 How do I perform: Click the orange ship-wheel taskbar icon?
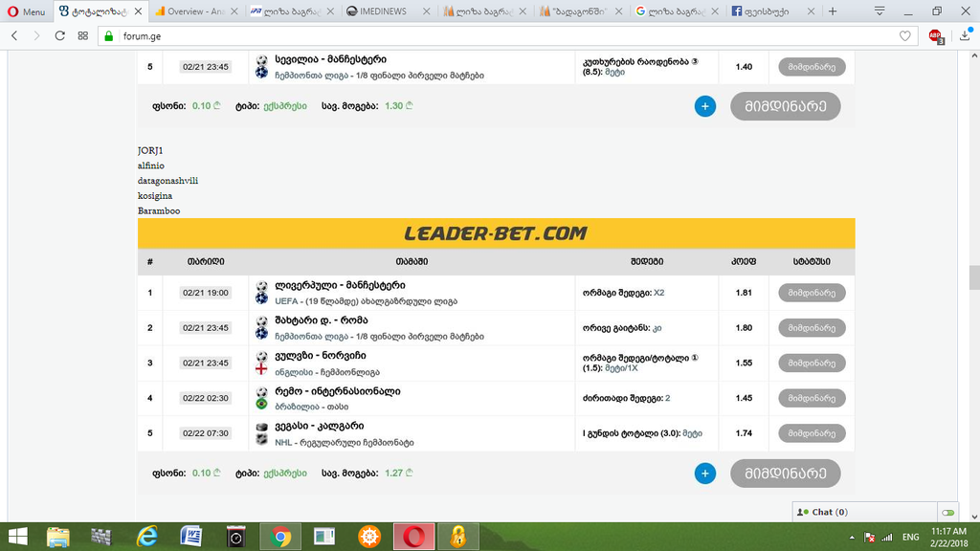[369, 537]
